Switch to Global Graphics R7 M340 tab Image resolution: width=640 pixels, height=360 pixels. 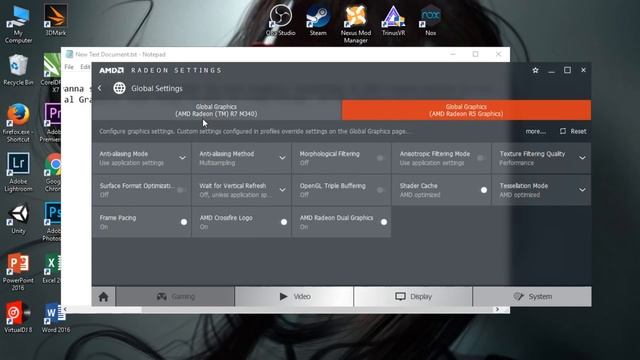click(x=216, y=110)
